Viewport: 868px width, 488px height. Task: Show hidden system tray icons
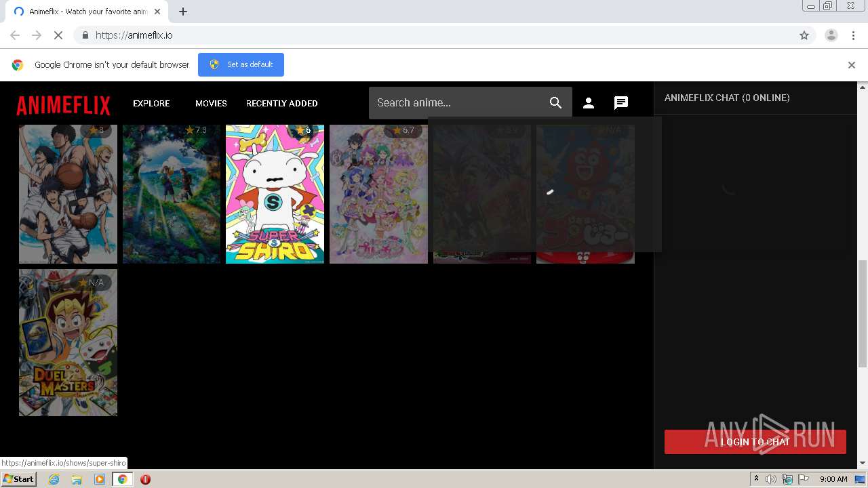pos(756,479)
